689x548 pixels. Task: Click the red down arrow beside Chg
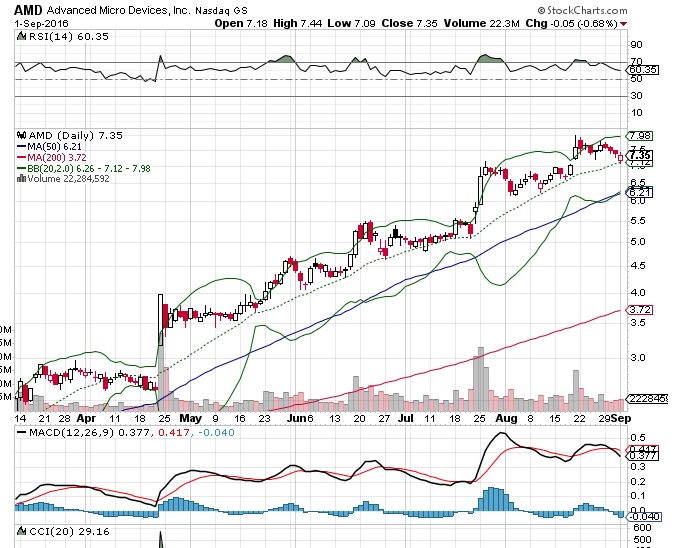625,22
